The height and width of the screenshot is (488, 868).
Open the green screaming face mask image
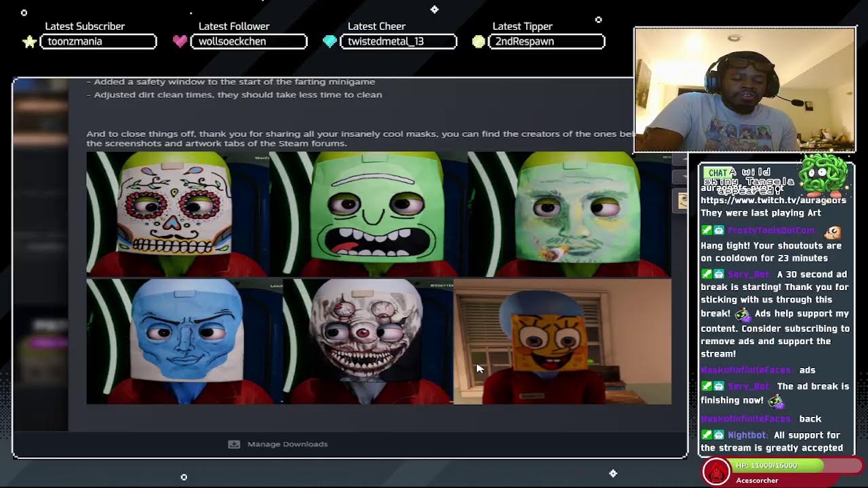coord(369,214)
